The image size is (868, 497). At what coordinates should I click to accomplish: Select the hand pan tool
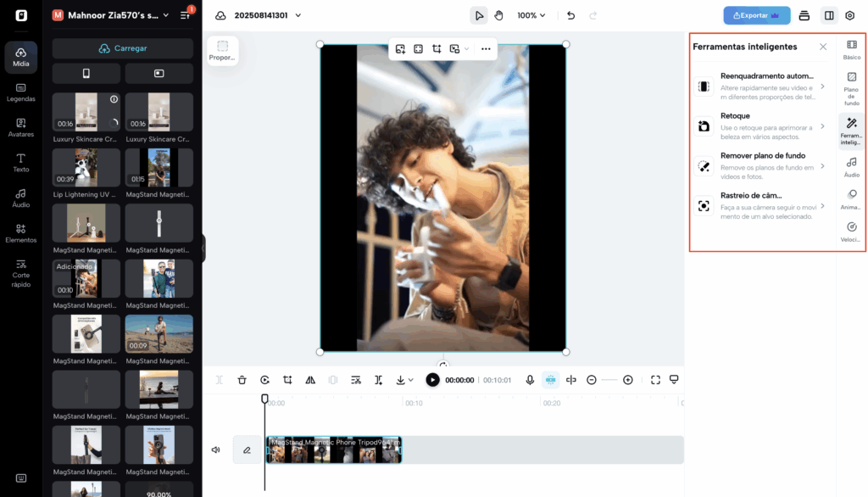499,15
